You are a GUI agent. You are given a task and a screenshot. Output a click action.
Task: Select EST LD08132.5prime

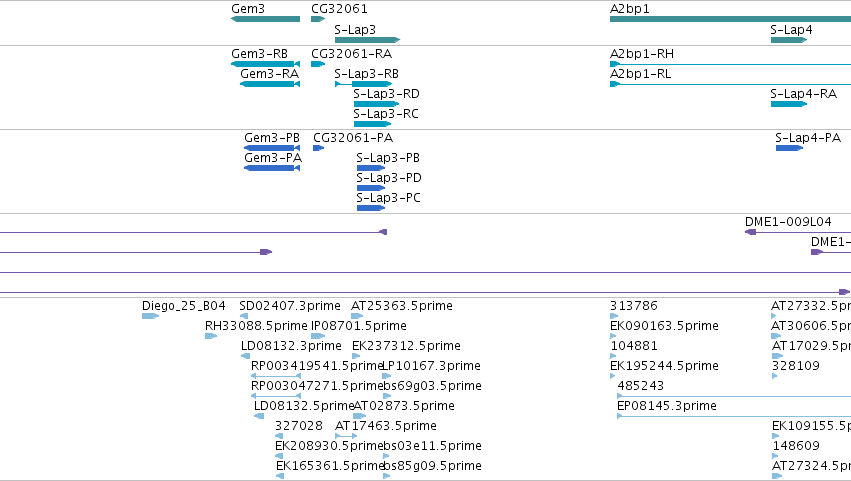(x=259, y=416)
